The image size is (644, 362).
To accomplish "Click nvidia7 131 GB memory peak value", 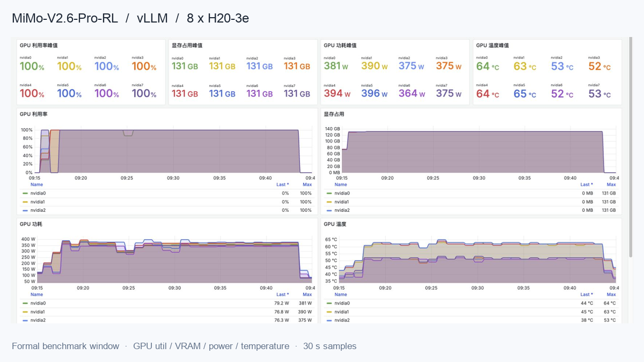I will (297, 93).
